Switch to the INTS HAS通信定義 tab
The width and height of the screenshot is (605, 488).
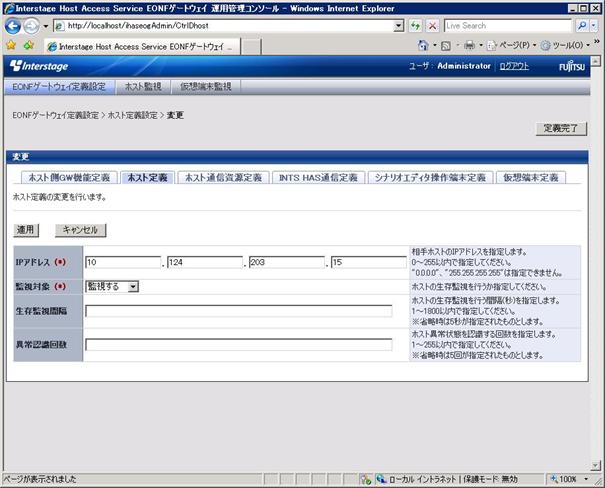pos(318,177)
